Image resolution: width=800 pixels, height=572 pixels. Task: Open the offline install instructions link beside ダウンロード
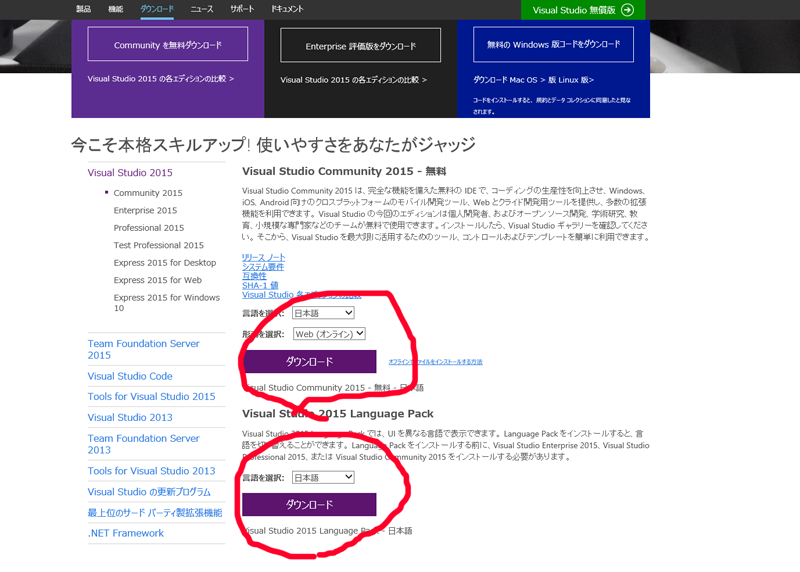435,362
